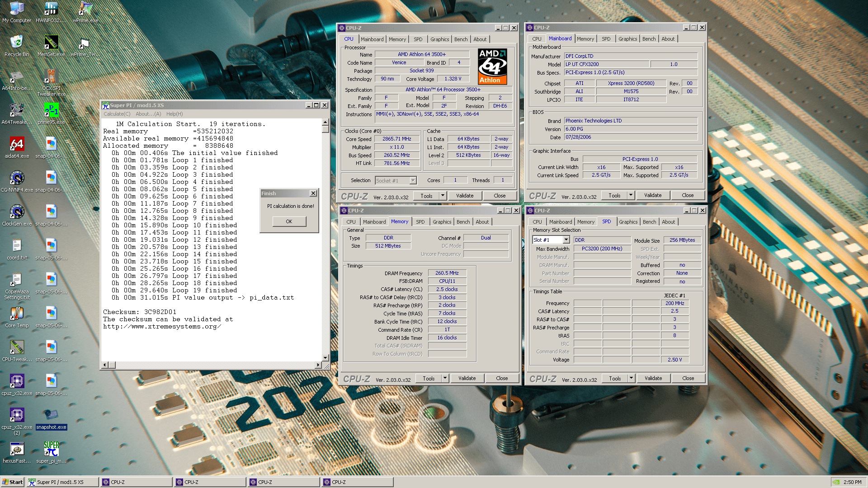Expand Slot #1 memory slot dropdown

coord(566,240)
